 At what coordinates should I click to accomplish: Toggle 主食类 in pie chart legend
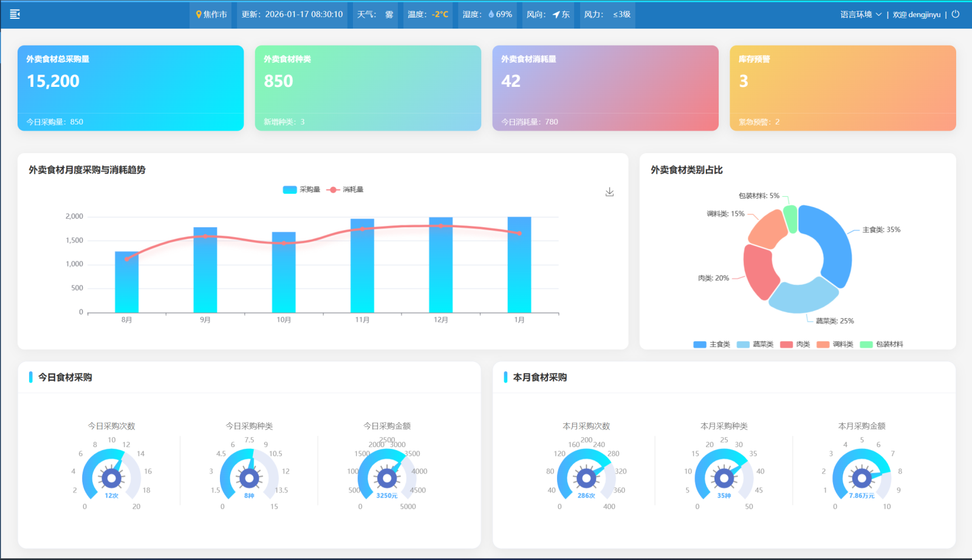click(x=712, y=344)
